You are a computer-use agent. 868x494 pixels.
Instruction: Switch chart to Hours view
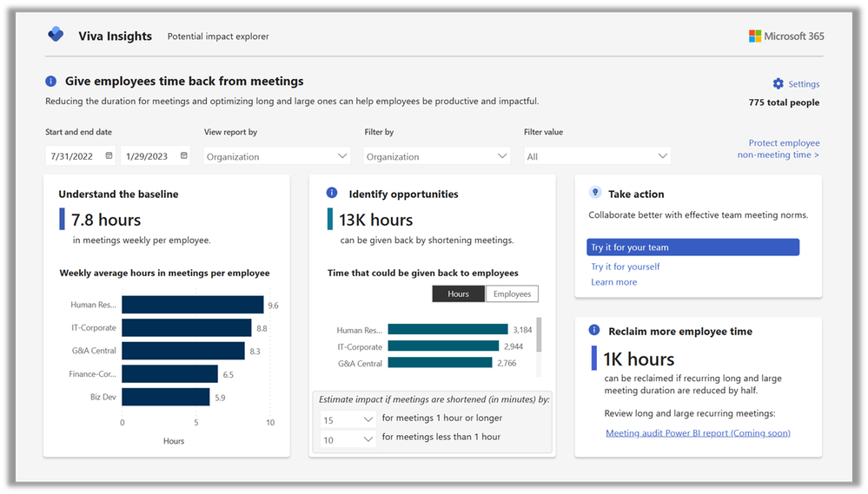(459, 293)
